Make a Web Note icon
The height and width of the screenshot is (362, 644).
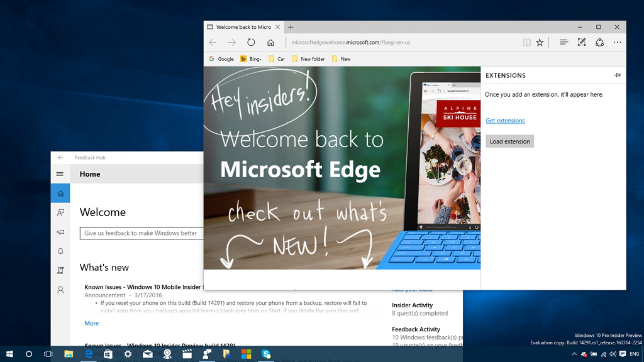point(582,42)
